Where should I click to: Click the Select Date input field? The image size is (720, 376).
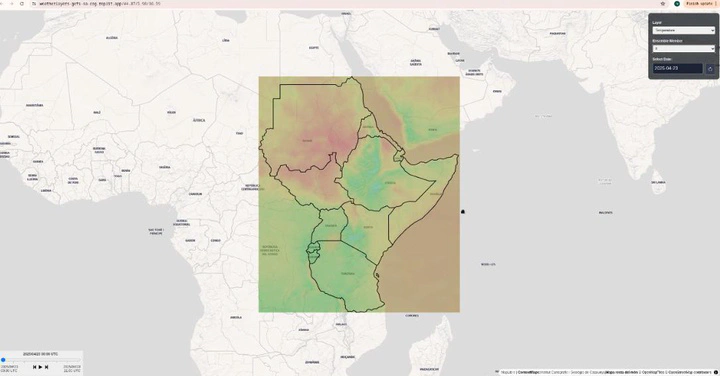point(678,68)
